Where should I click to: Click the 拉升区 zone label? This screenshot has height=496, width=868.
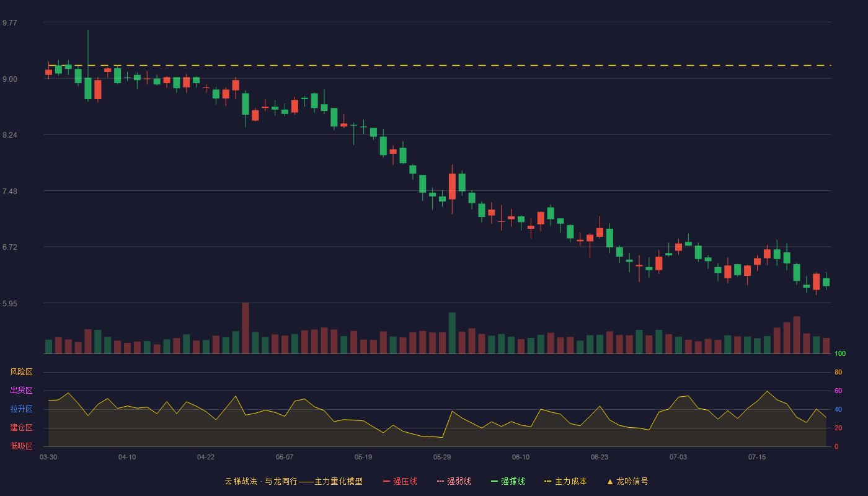[21, 409]
